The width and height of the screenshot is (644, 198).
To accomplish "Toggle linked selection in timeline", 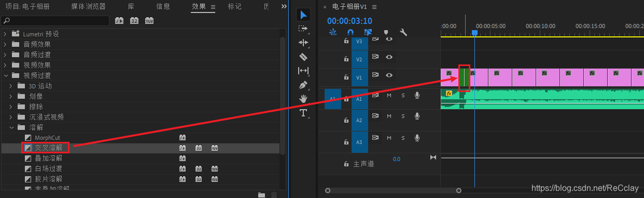I will [x=368, y=32].
